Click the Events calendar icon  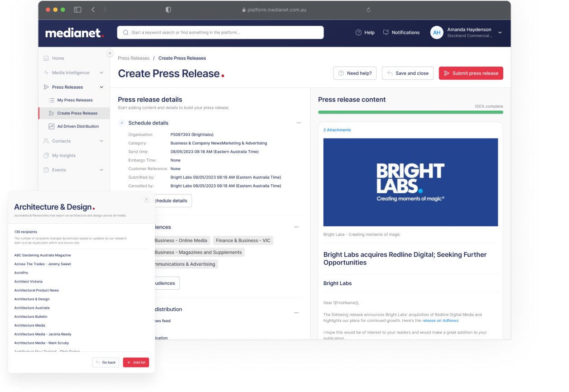46,170
